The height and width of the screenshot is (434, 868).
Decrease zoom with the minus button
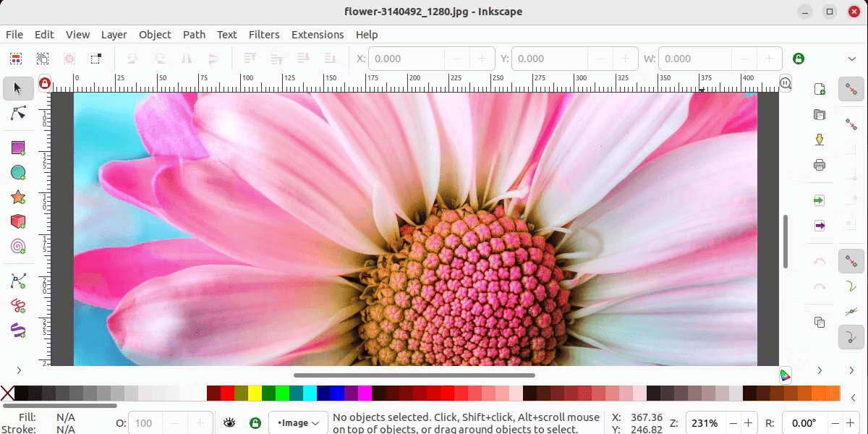point(733,423)
